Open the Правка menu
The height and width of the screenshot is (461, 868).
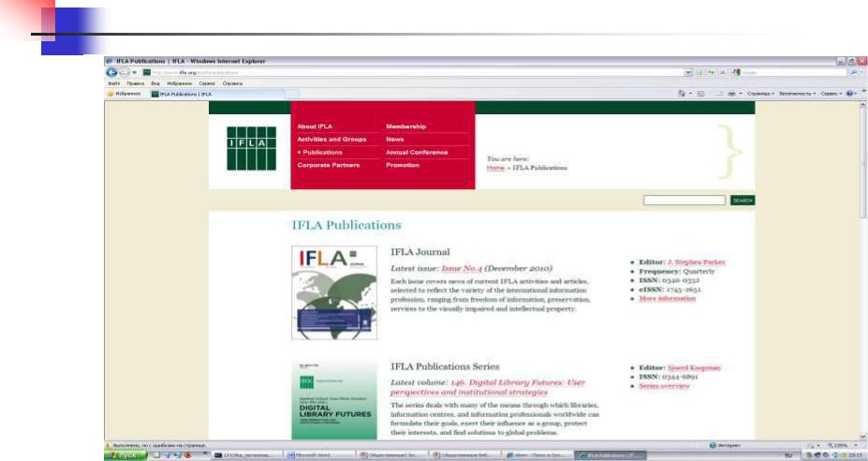click(136, 83)
